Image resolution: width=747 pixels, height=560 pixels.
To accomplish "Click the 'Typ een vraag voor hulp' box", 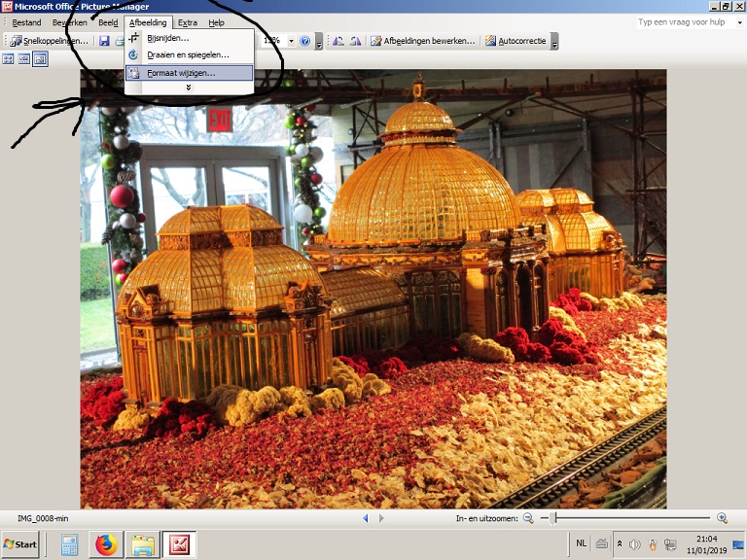I will [x=685, y=21].
